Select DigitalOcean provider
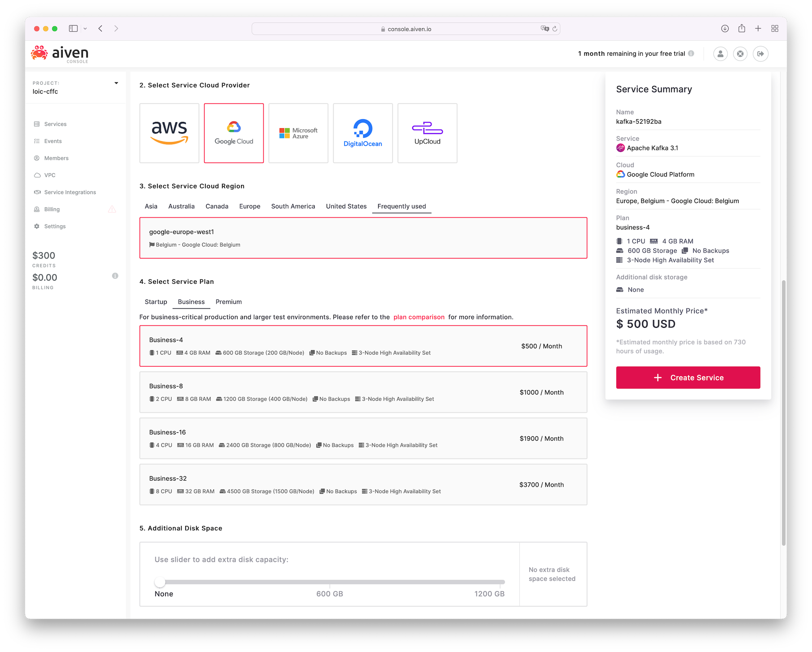 363,133
